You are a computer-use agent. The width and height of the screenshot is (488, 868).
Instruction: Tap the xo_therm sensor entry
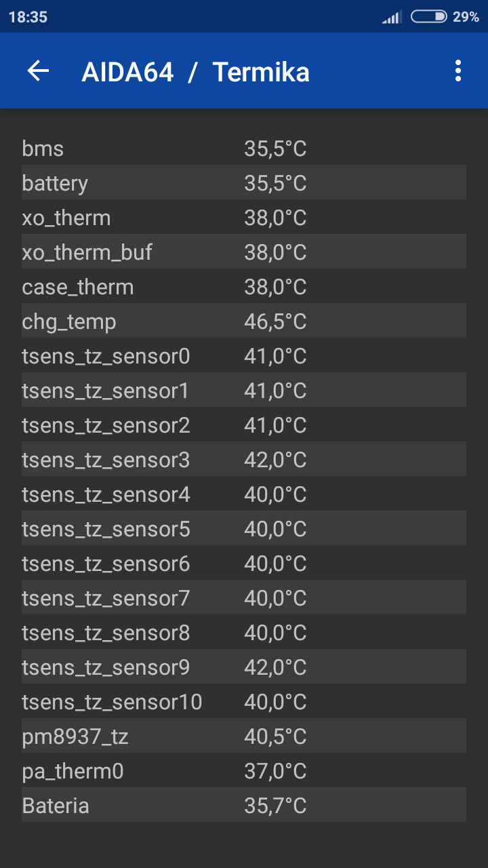243,218
